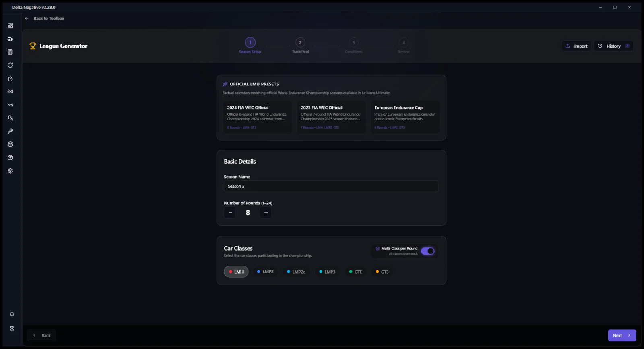
Task: Click the circular refresh arrow sidebar icon
Action: 10,65
